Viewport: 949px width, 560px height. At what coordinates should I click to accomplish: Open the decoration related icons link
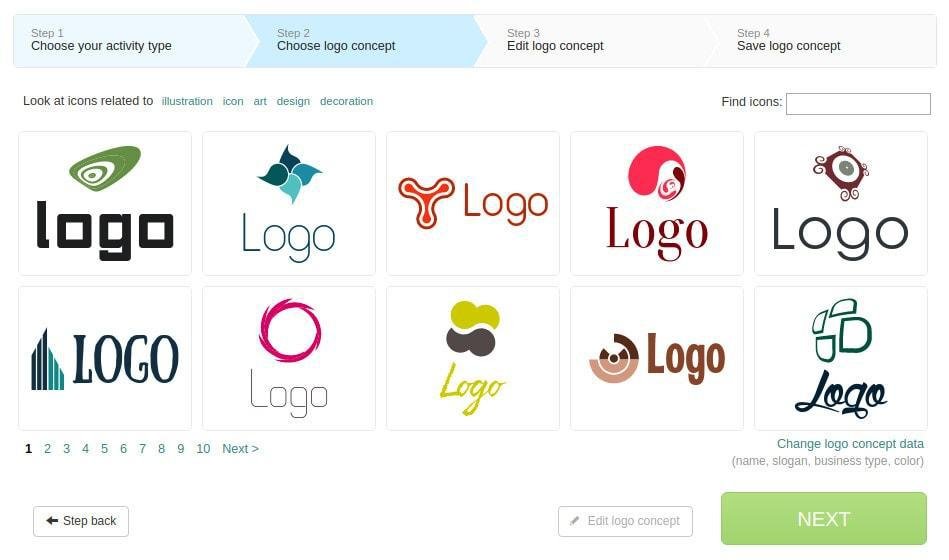pos(346,101)
